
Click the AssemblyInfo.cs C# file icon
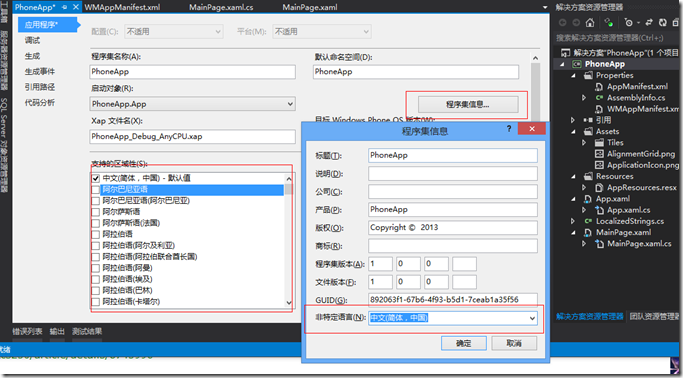click(x=599, y=98)
